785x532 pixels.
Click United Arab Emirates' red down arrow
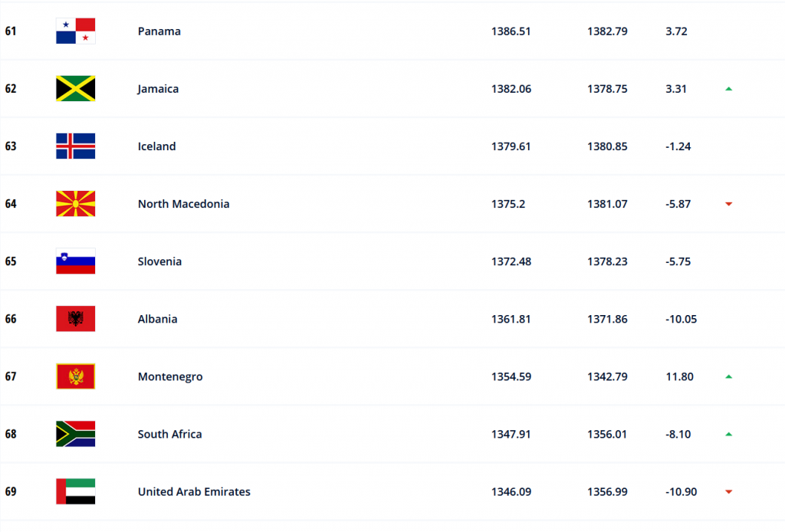tap(729, 491)
